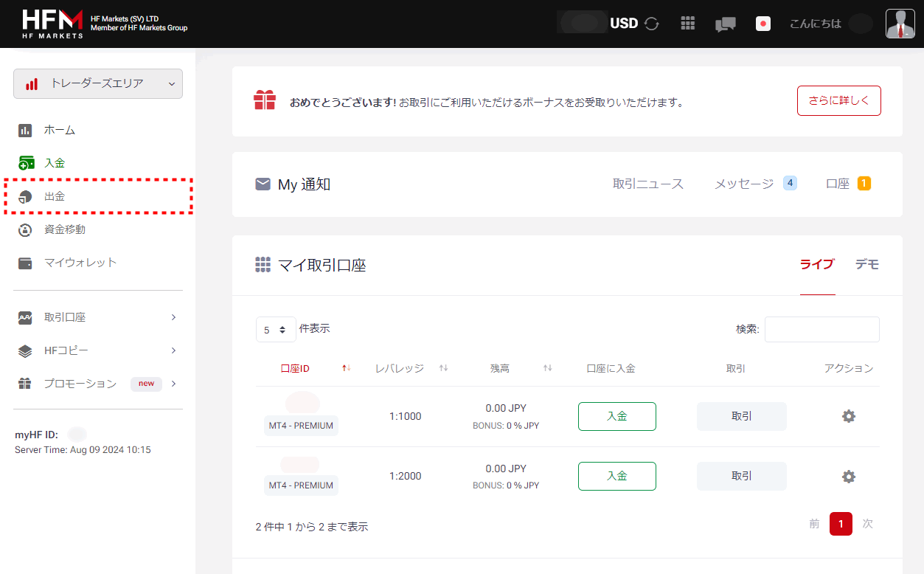This screenshot has height=574, width=924.
Task: Click 入金 button for 1:1000 account
Action: pos(617,416)
